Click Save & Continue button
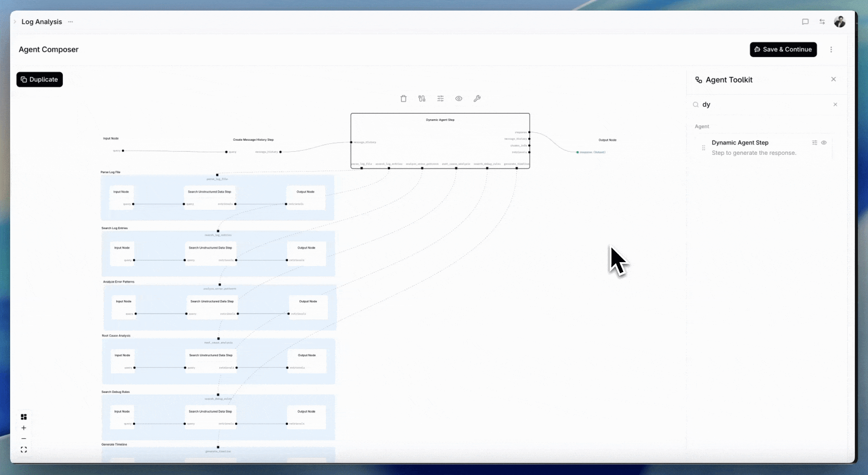868x475 pixels. [x=783, y=50]
